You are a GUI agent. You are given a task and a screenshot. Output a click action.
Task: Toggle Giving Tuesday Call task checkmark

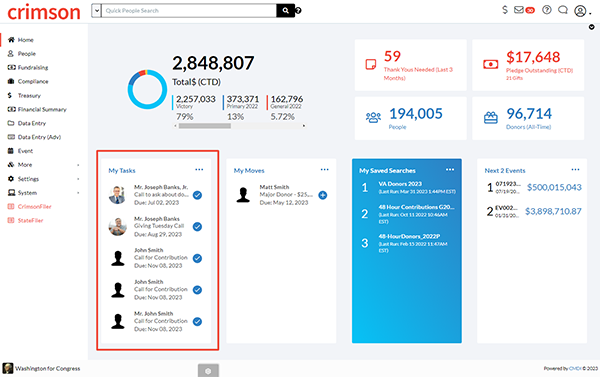point(197,227)
